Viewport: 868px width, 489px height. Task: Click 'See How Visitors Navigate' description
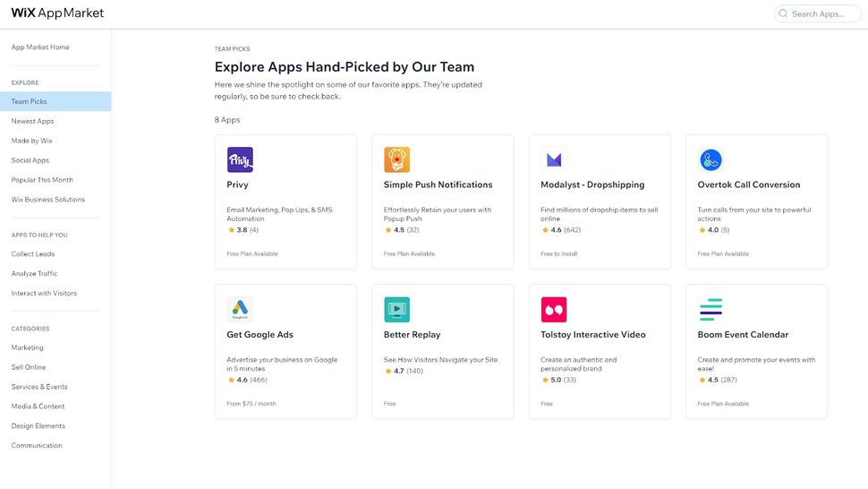coord(440,360)
